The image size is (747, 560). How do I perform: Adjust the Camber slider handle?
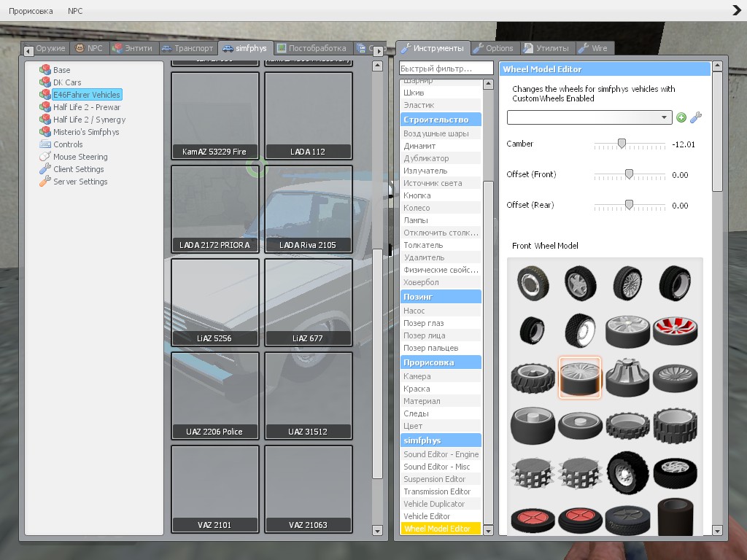[622, 144]
